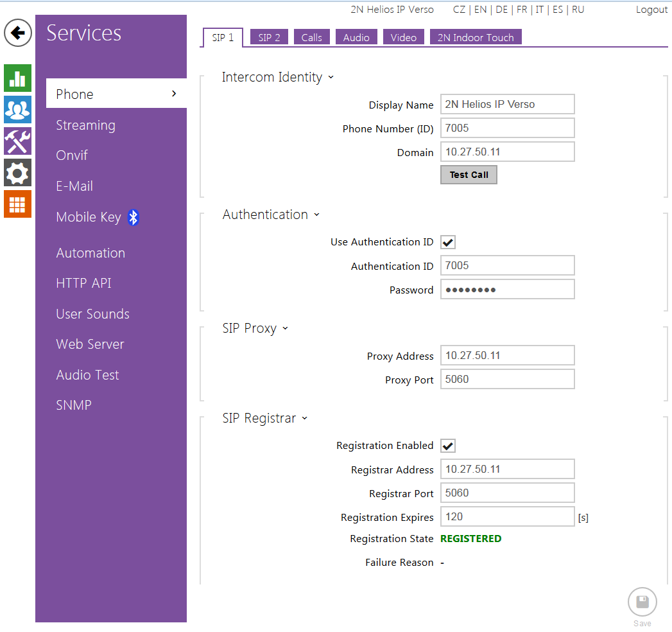
Task: Open the blue Directory users icon
Action: (17, 110)
